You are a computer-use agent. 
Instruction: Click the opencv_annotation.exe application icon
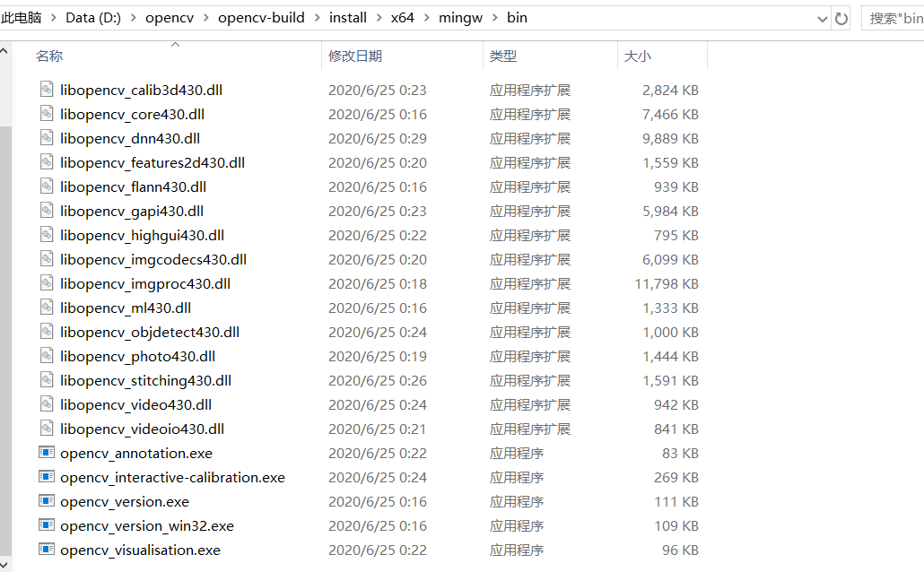(46, 453)
